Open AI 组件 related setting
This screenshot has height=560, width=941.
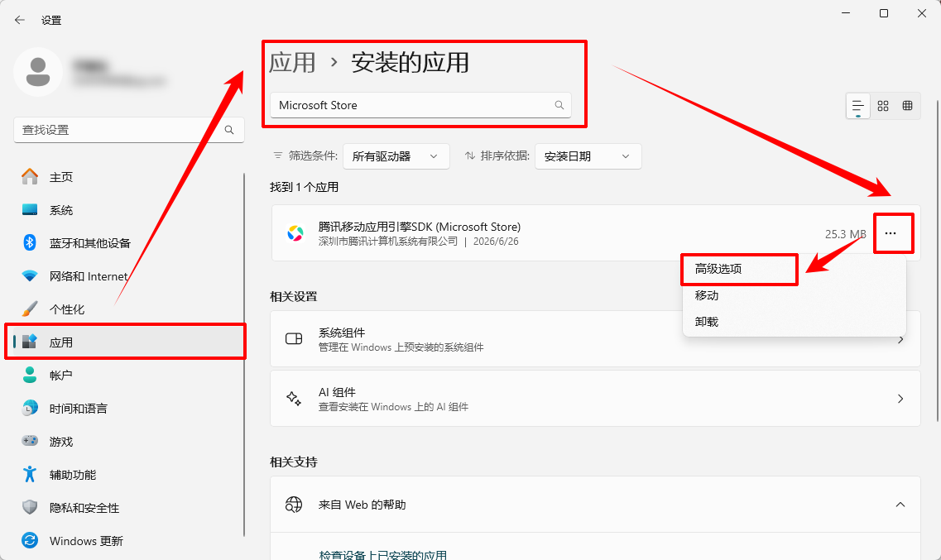pos(595,399)
